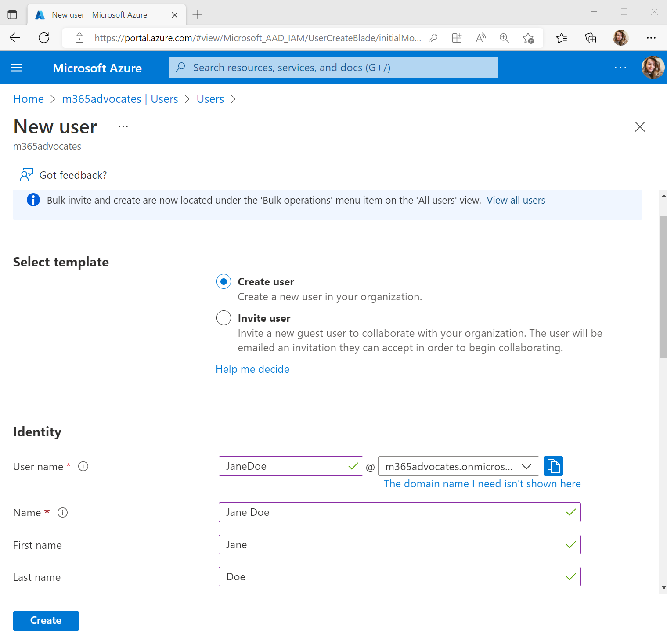Click scrollbar up arrow
The height and width of the screenshot is (644, 667).
[x=663, y=196]
